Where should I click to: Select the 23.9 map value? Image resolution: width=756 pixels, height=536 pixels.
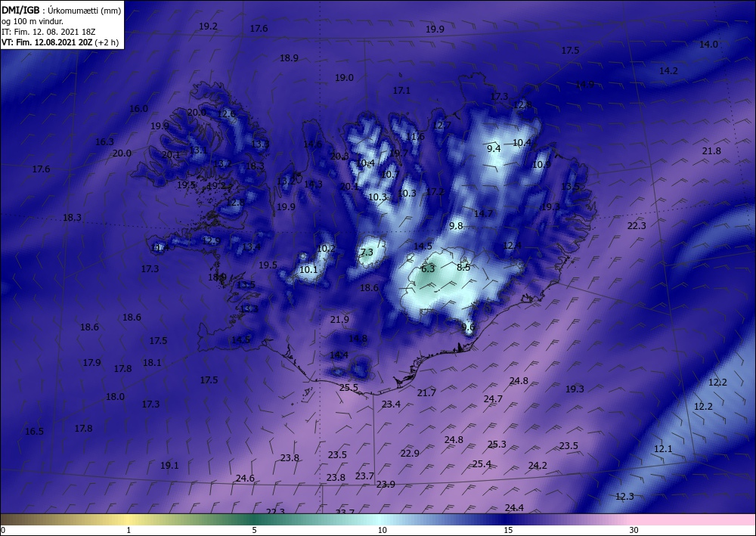point(386,484)
